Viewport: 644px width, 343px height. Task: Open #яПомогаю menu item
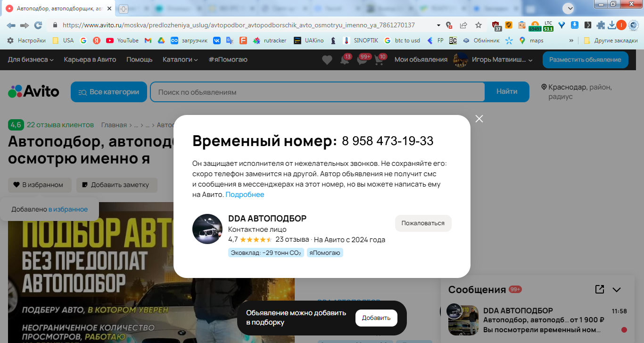[x=228, y=59]
